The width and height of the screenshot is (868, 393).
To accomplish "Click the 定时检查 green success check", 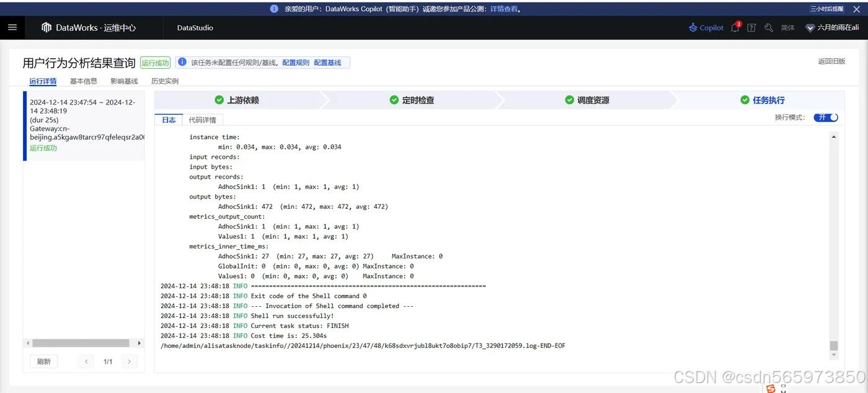I will [394, 100].
